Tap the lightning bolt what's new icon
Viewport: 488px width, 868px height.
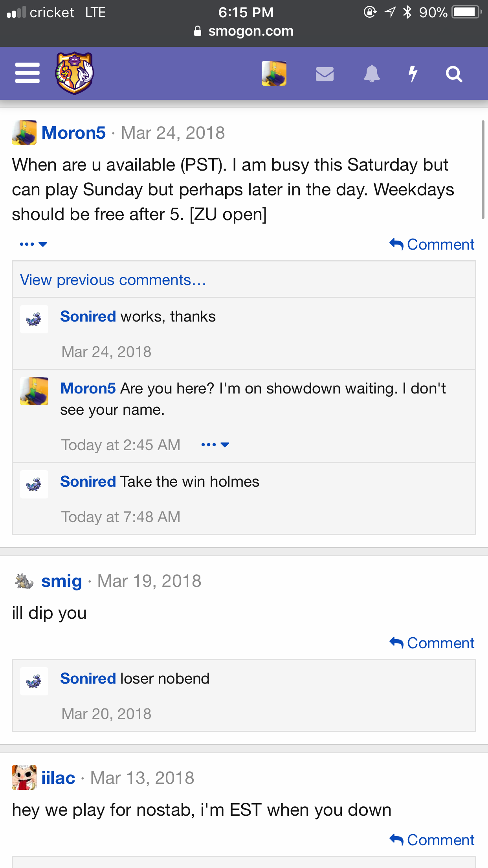413,74
